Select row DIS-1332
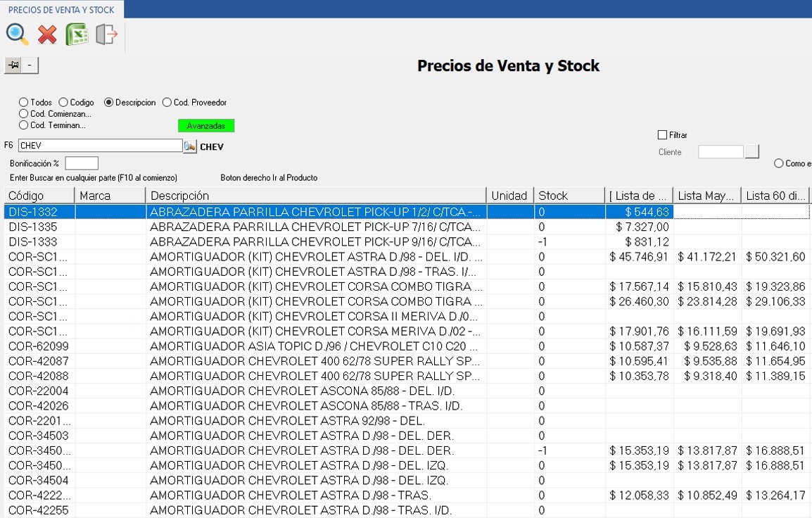 407,212
